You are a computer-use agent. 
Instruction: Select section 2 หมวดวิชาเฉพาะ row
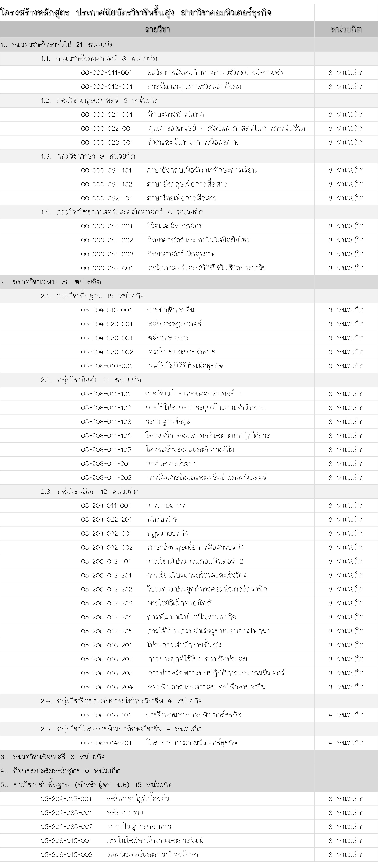[x=189, y=282]
